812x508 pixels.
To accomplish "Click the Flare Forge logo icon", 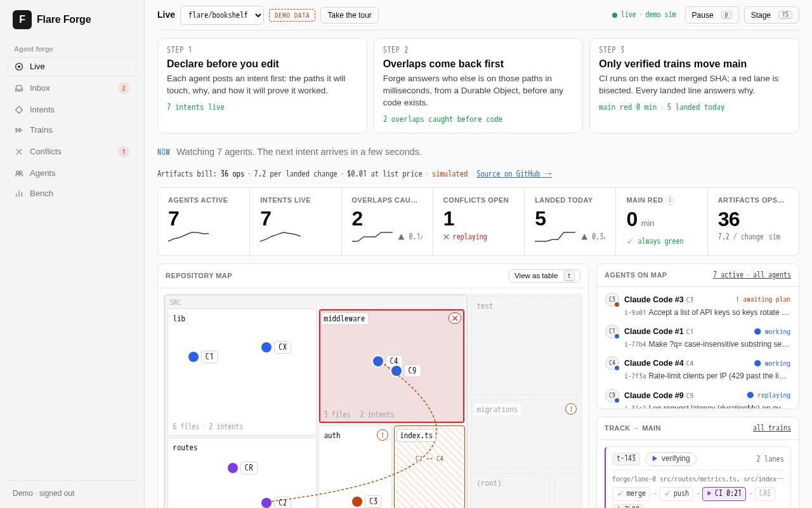I will (22, 20).
